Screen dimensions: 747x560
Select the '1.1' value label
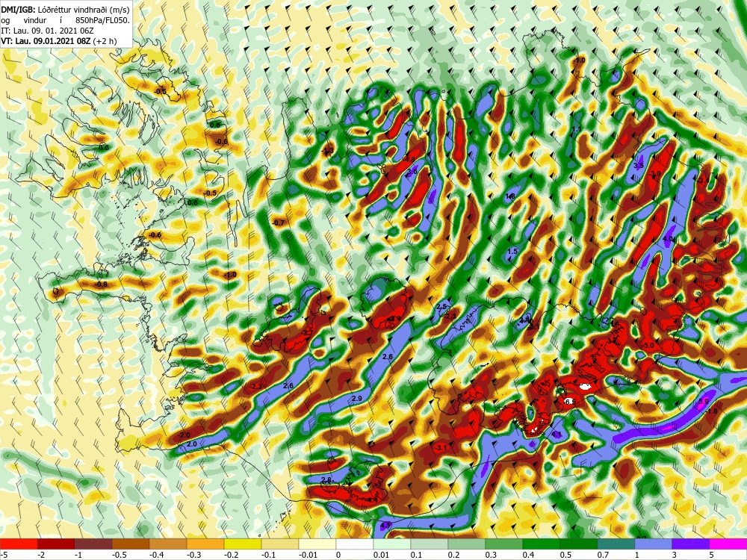coord(577,129)
